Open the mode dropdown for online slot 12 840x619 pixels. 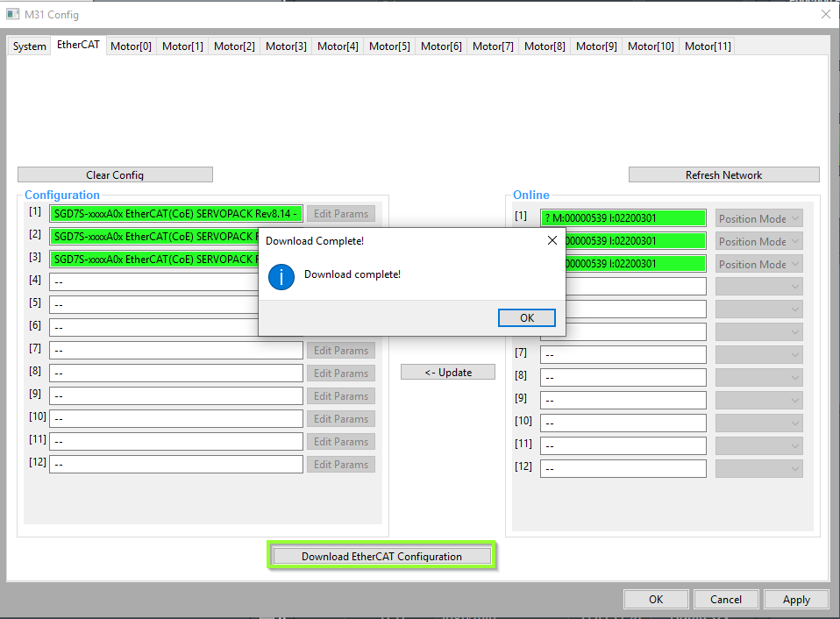tap(758, 468)
